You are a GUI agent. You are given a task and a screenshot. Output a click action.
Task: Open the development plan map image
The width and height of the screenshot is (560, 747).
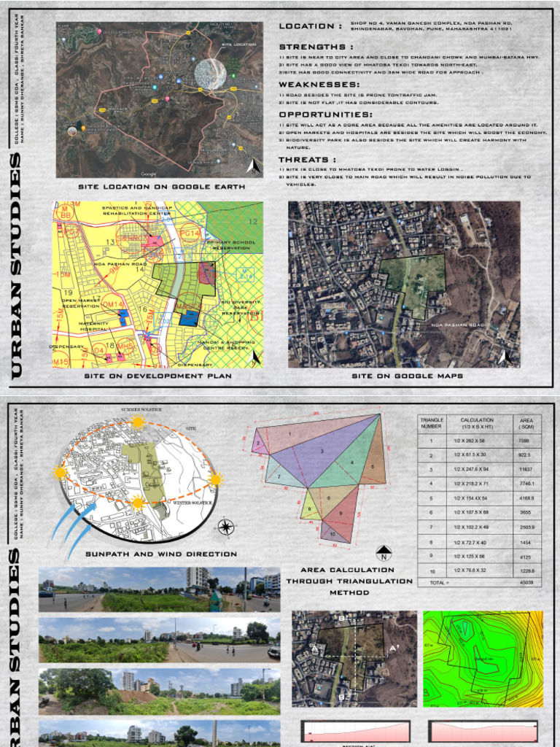pos(157,285)
